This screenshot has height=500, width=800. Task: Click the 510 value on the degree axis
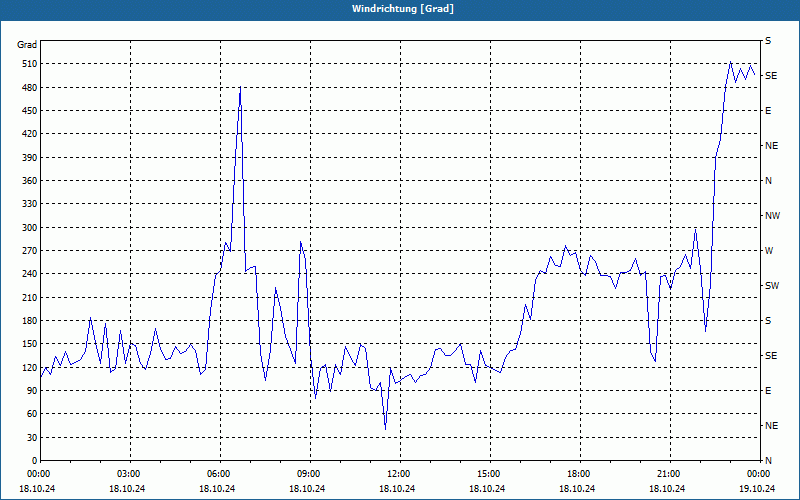point(30,64)
